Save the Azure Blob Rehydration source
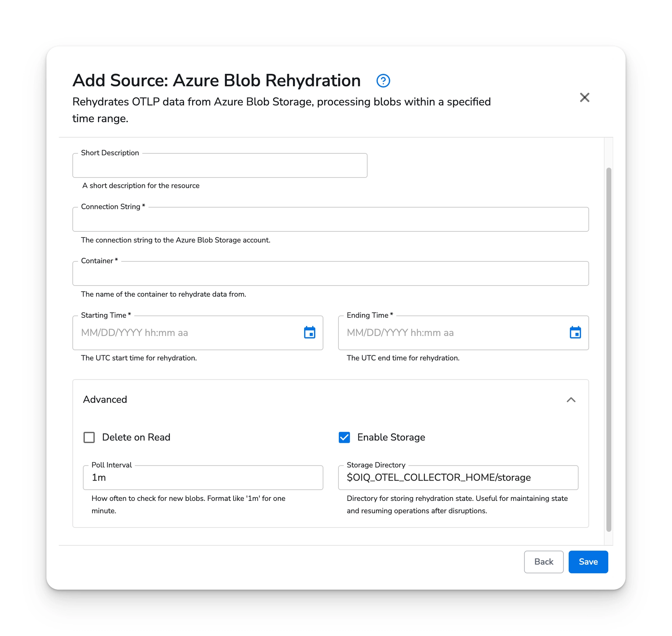The height and width of the screenshot is (636, 672). 588,562
